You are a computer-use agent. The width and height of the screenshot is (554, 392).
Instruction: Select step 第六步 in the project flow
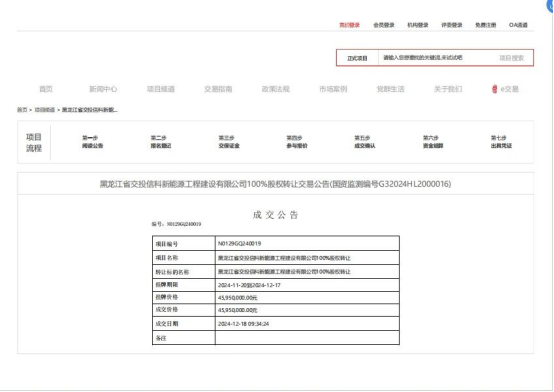pos(433,141)
